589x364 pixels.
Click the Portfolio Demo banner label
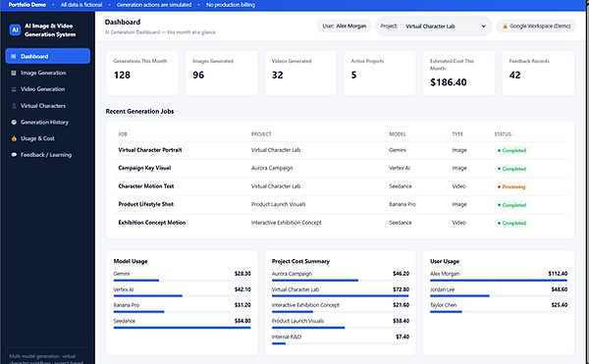27,5
